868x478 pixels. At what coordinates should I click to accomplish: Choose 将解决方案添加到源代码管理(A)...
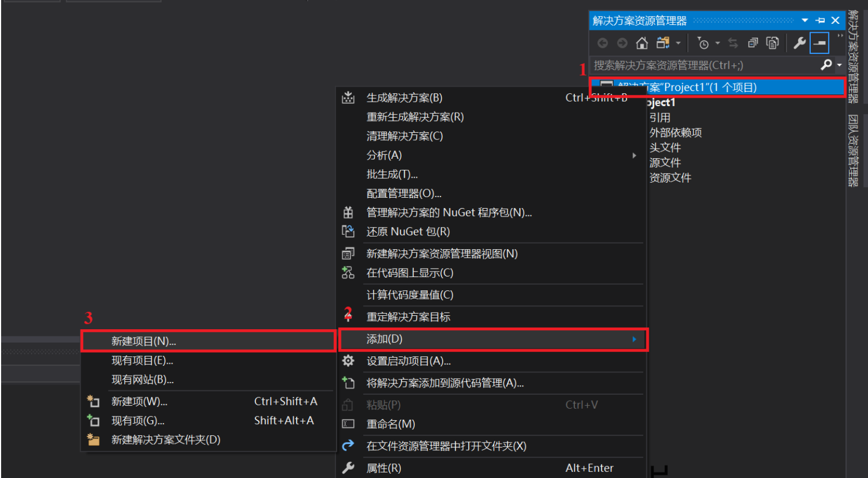point(491,383)
